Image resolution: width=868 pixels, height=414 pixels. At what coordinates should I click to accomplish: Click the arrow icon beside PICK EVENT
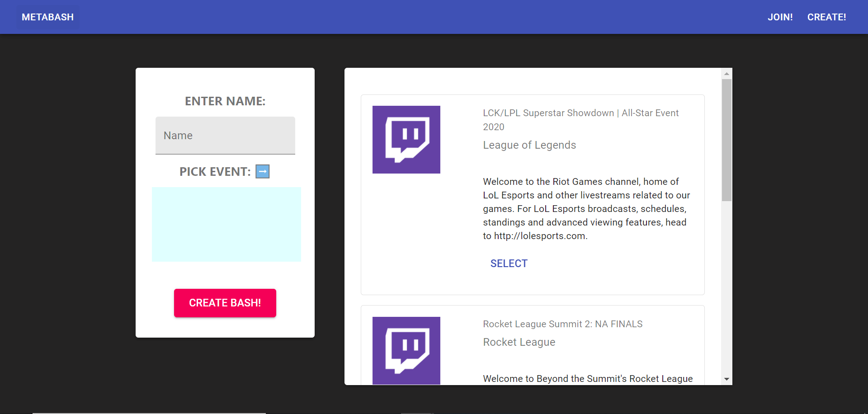pos(263,172)
